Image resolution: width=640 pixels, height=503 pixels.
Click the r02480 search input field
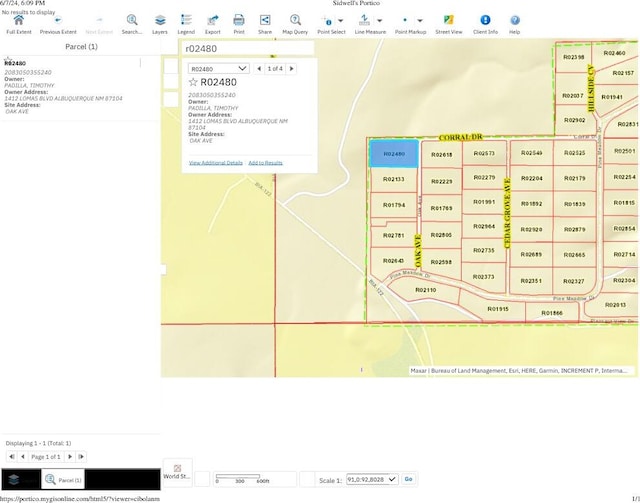(247, 49)
